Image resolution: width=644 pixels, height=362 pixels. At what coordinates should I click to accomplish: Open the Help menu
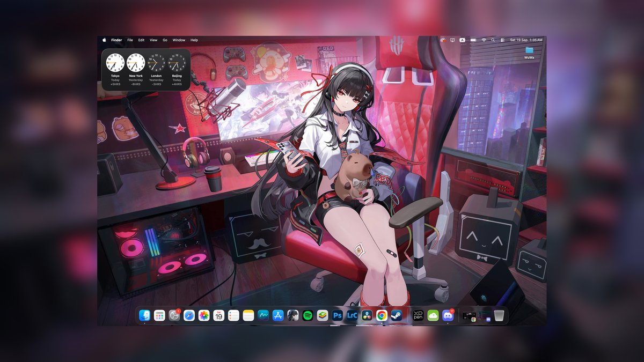pos(194,40)
